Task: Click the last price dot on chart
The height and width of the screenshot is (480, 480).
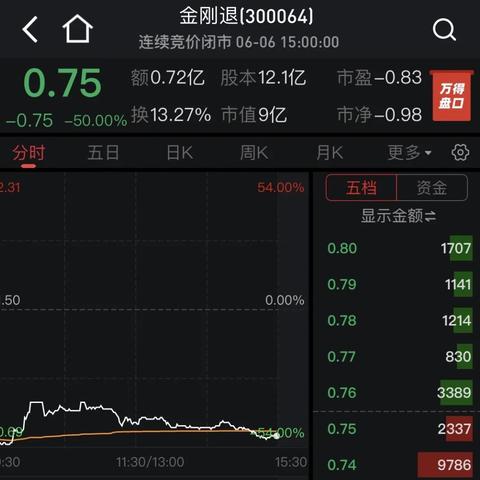Action: (x=276, y=436)
